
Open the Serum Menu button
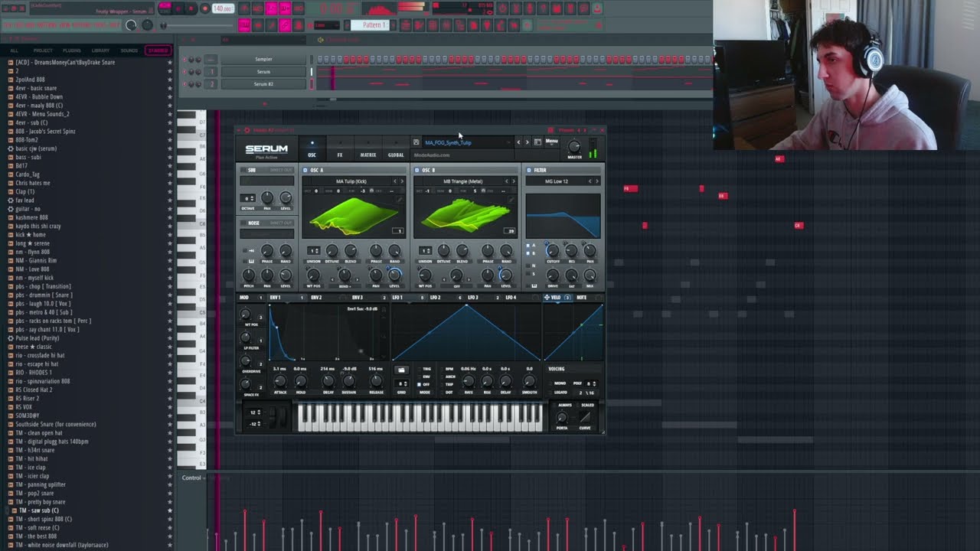click(551, 142)
